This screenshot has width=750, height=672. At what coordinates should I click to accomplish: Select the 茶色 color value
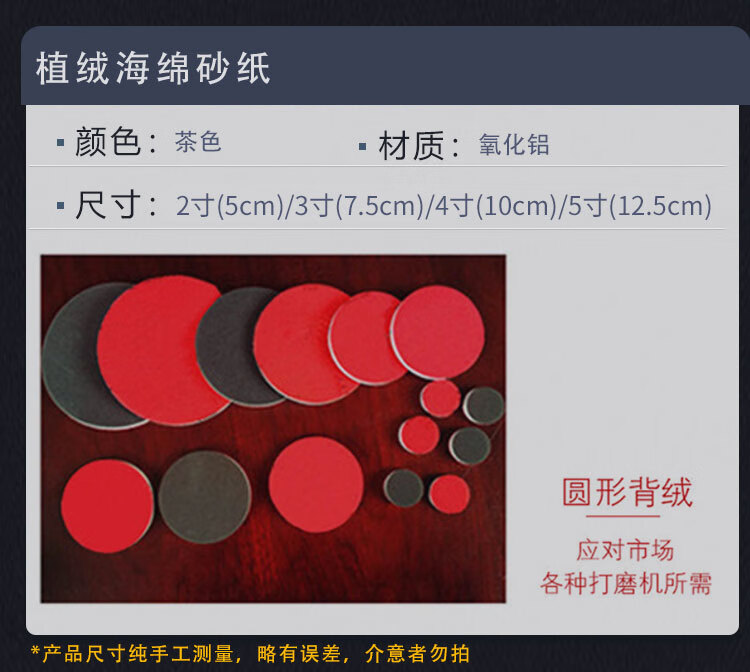pos(198,142)
